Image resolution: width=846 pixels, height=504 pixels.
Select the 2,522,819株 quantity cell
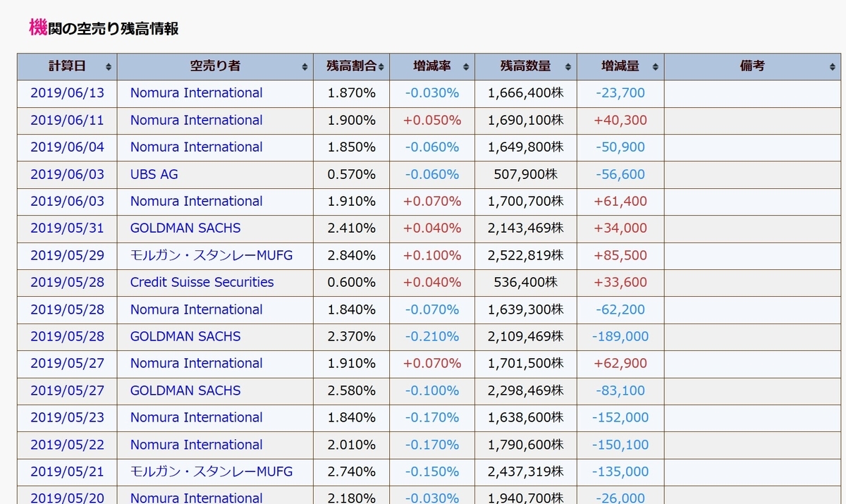point(526,255)
